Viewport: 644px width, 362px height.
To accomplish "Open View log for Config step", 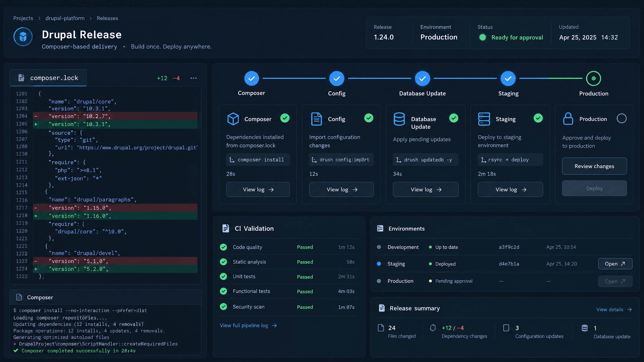I will pos(341,190).
